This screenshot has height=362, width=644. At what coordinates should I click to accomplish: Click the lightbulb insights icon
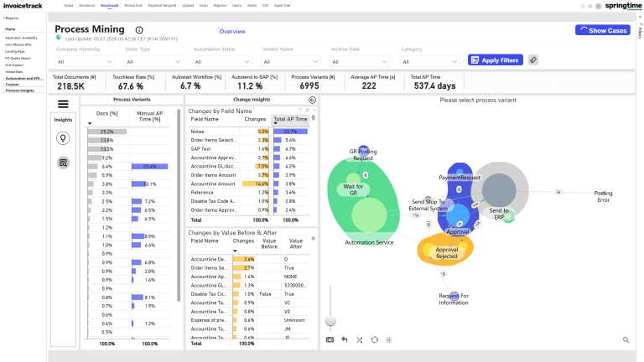[x=63, y=138]
